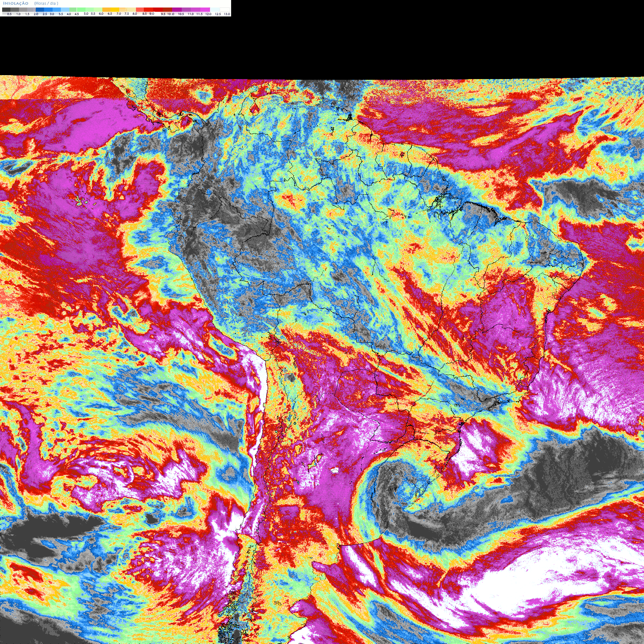Click the '9.0' legend value label
Image resolution: width=644 pixels, height=644 pixels.
[152, 14]
